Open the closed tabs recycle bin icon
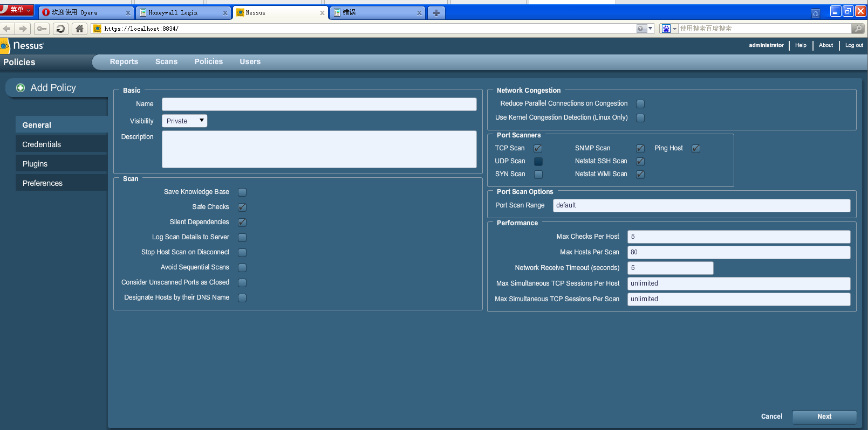868x430 pixels. point(816,13)
